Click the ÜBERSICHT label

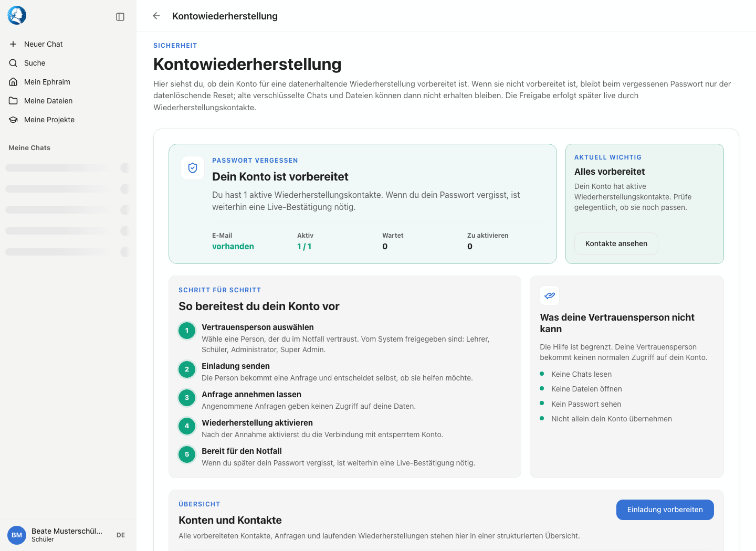(x=199, y=504)
